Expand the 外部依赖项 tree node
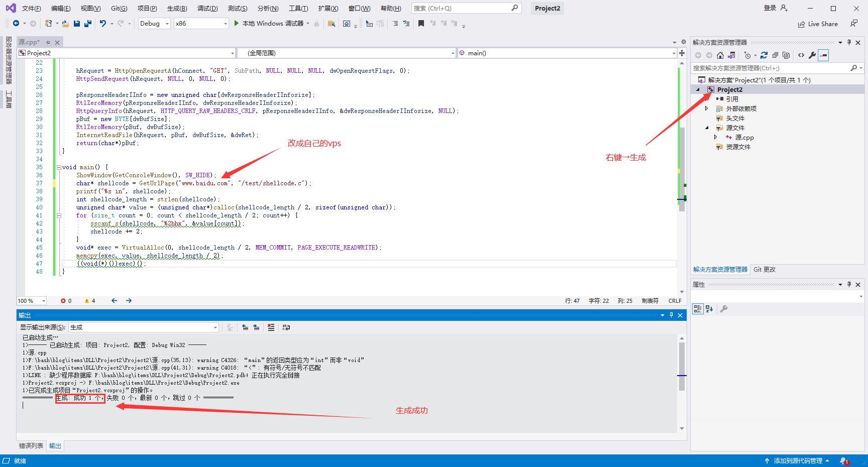This screenshot has height=467, width=868. click(x=707, y=109)
